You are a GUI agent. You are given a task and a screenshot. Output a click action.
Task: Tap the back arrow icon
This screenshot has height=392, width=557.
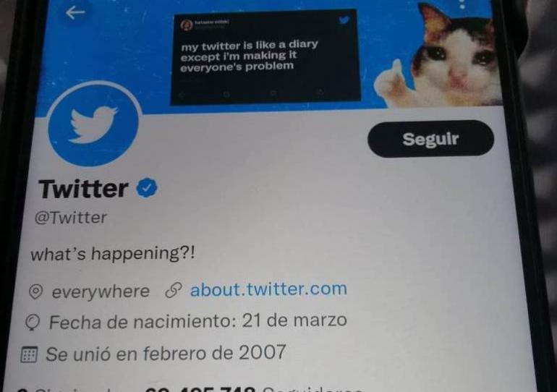tap(75, 13)
